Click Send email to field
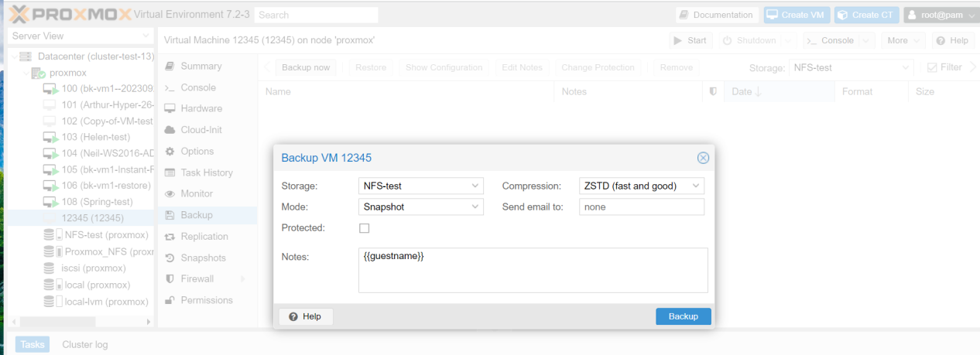The image size is (980, 355). point(642,207)
